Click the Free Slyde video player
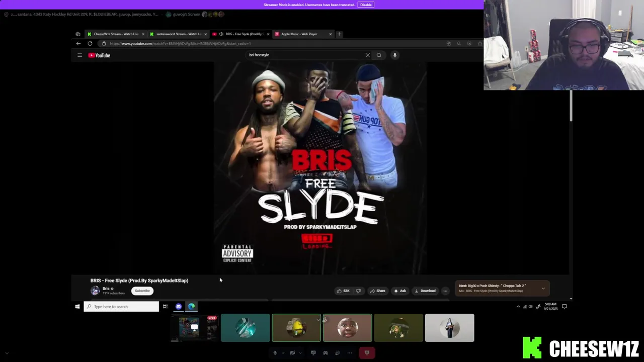 320,168
